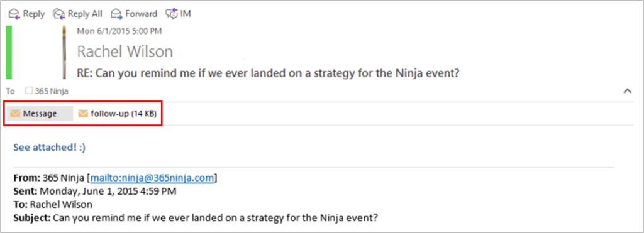Click the "See attached! :)" body text
Image resolution: width=644 pixels, height=233 pixels.
[x=49, y=147]
